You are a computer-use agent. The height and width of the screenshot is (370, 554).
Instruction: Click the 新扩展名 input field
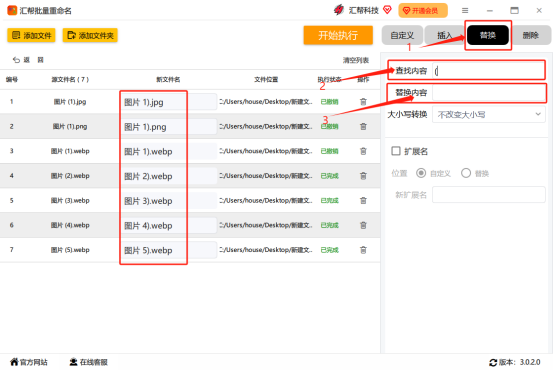[x=489, y=195]
